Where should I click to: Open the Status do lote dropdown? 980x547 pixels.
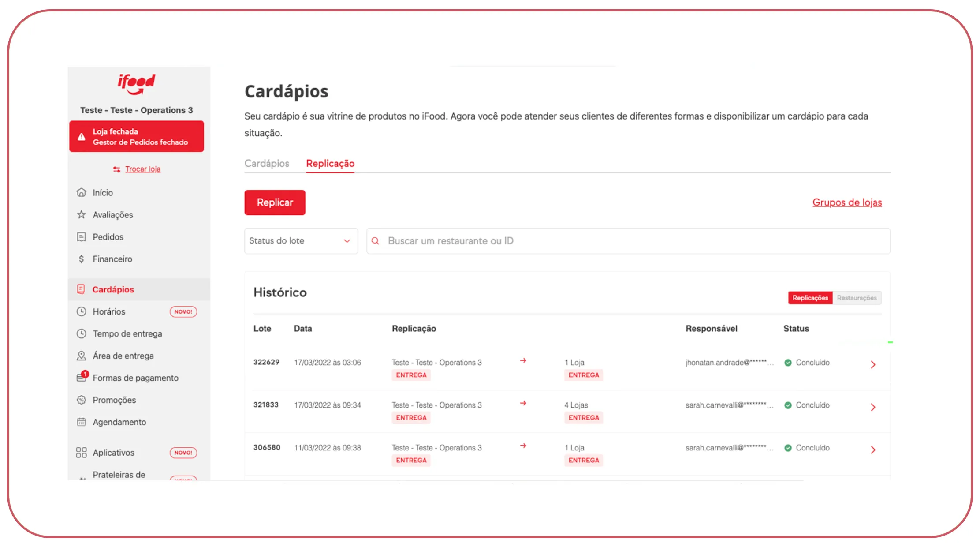(301, 241)
